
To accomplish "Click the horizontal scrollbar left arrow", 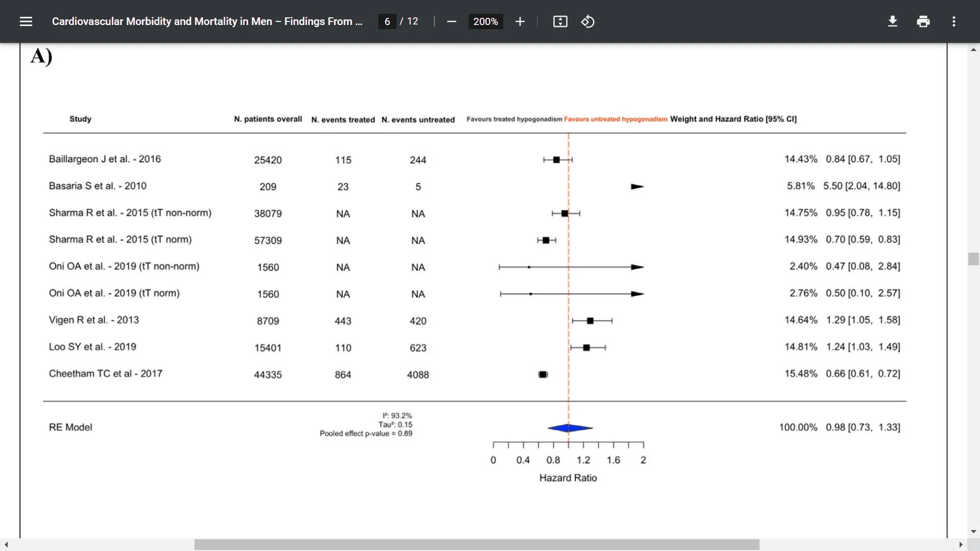I will pos(6,545).
